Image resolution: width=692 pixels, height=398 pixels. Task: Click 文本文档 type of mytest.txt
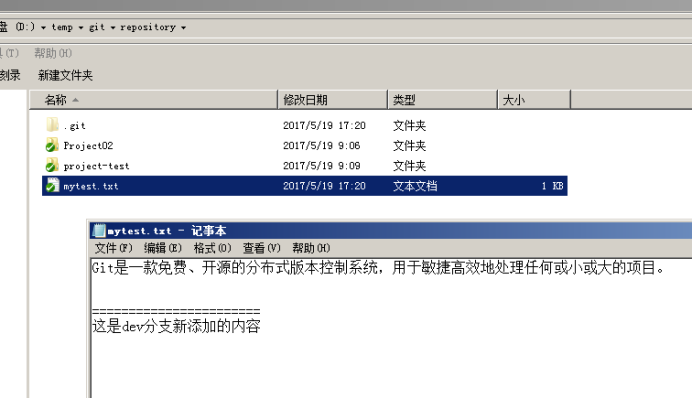click(x=415, y=186)
